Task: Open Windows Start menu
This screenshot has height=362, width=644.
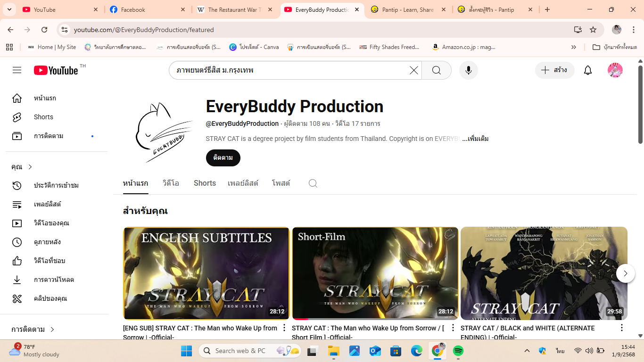Action: pos(186,351)
